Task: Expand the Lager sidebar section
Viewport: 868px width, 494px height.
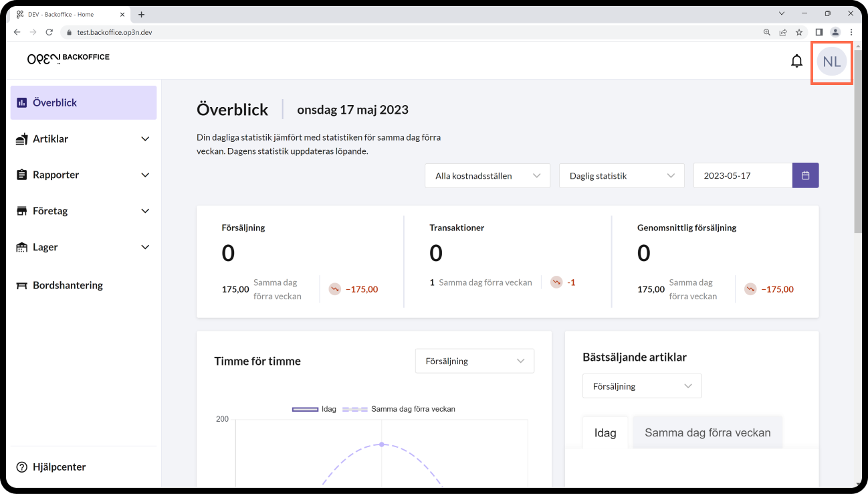Action: (84, 247)
